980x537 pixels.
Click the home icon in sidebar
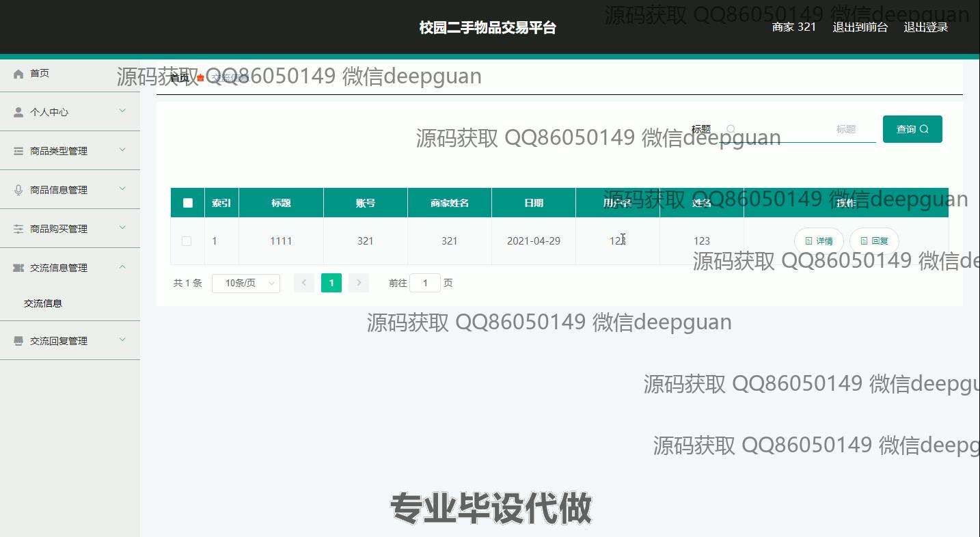18,74
